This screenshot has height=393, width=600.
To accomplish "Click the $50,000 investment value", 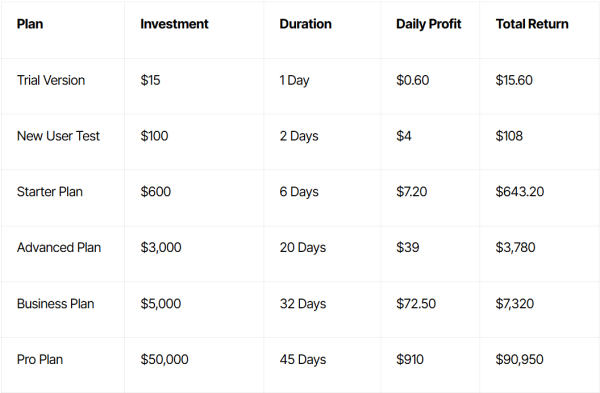I will pyautogui.click(x=164, y=359).
